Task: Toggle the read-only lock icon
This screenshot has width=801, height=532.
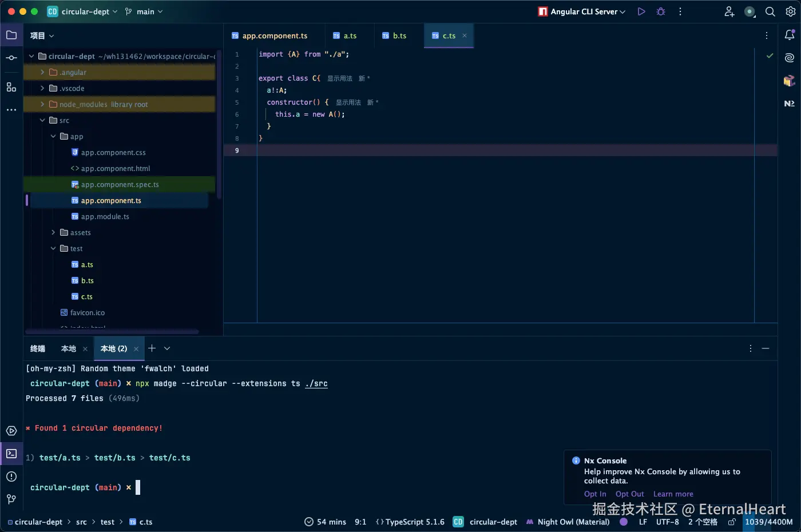Action: point(731,522)
